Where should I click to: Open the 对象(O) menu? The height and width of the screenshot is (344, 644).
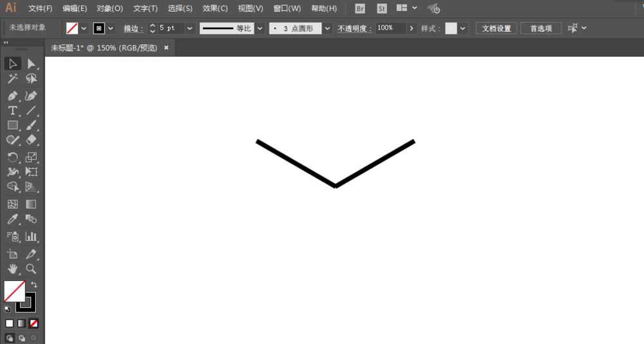coord(109,8)
